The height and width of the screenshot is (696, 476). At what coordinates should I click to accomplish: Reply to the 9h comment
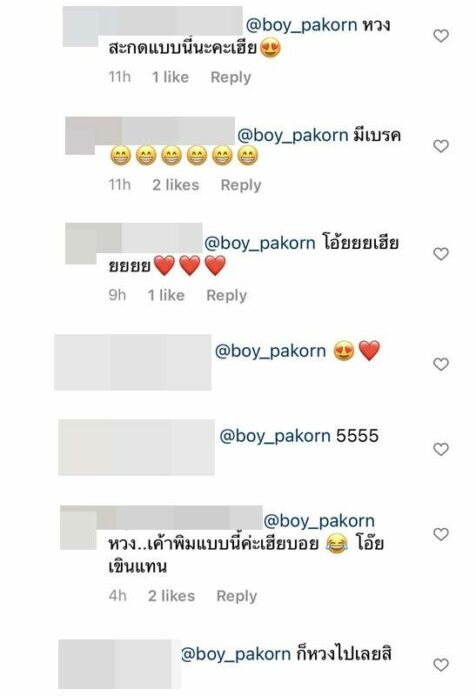click(x=226, y=295)
